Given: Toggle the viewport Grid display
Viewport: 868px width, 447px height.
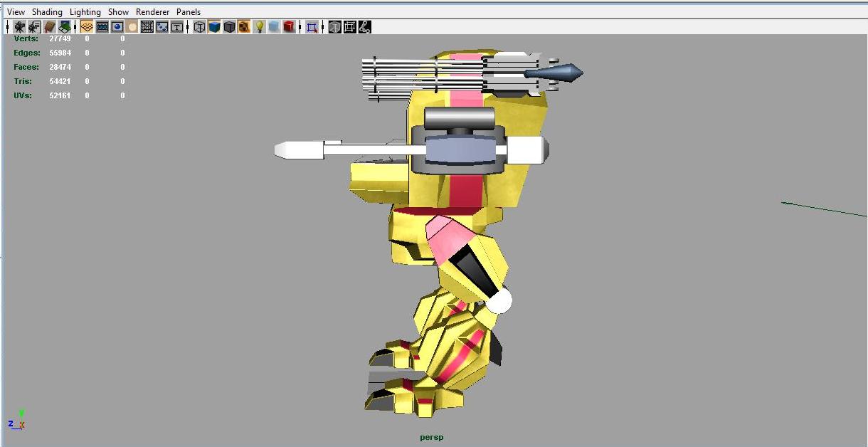Looking at the screenshot, I should pos(87,27).
